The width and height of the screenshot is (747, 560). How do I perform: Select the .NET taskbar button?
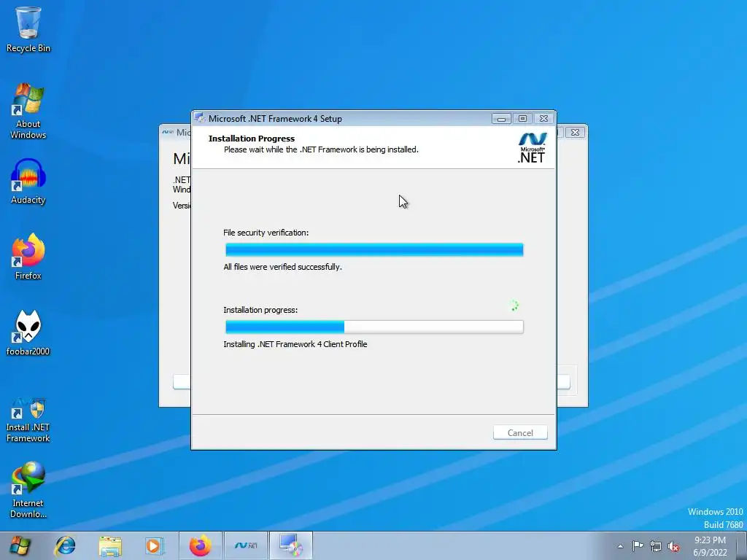coord(246,545)
